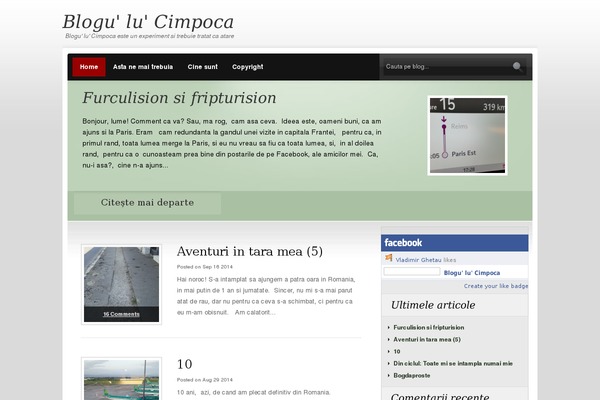Open Vladimir Ghetau's Facebook profile link
Screen dimensions: 600x400
418,260
